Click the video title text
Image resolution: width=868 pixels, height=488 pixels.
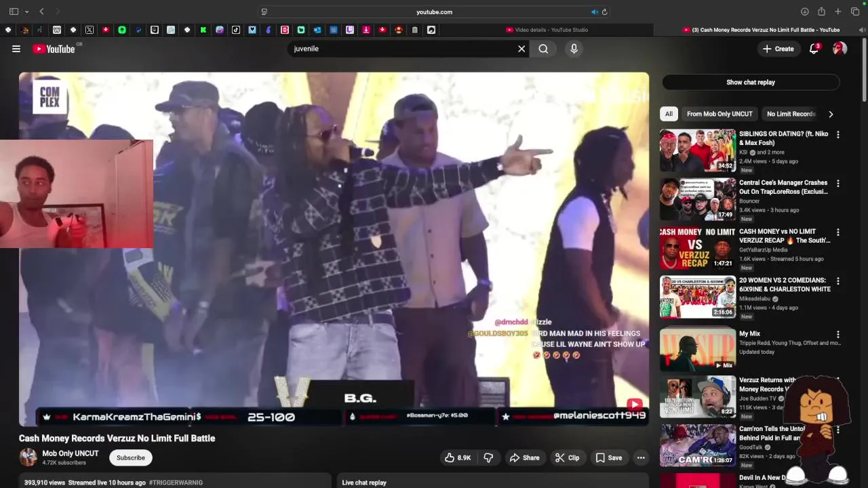117,439
